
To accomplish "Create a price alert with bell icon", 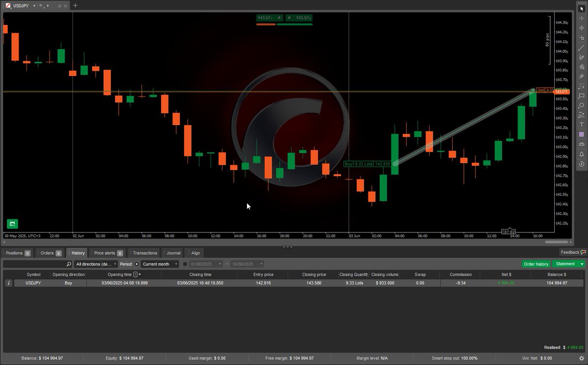I will (x=582, y=154).
